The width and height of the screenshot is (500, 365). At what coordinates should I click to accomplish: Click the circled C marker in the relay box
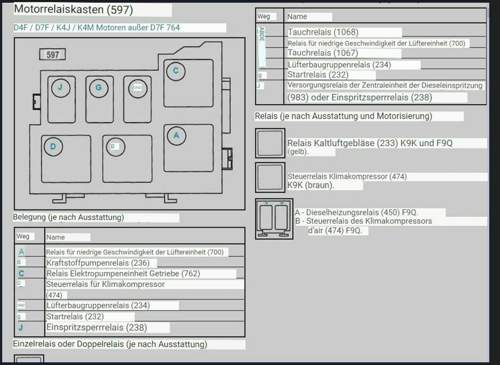[x=176, y=71]
